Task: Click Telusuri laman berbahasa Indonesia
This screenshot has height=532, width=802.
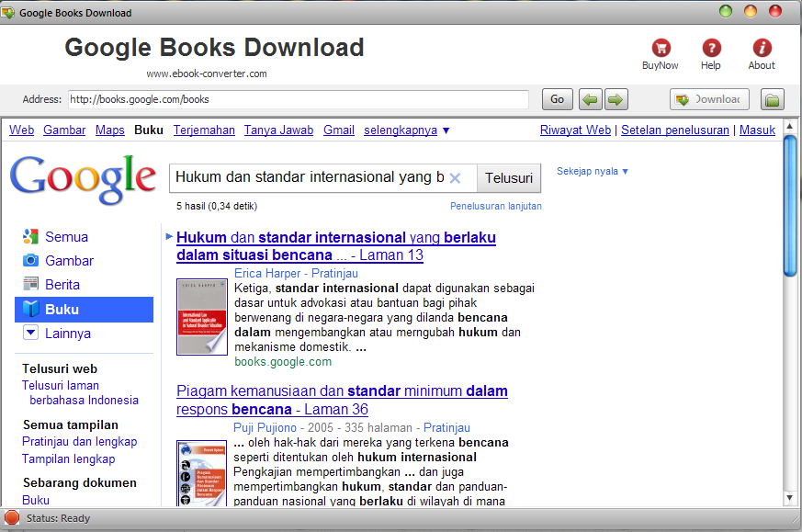Action: pyautogui.click(x=80, y=393)
